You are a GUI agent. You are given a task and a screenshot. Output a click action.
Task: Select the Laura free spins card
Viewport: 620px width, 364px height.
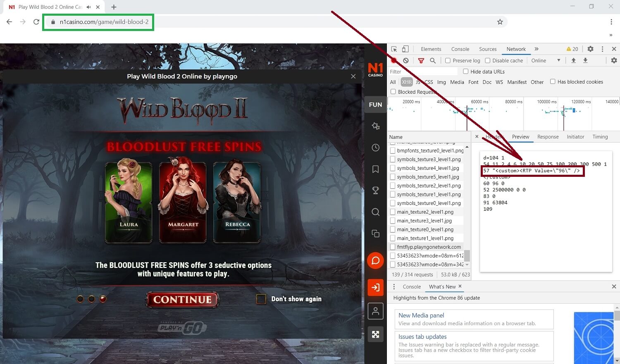[129, 202]
